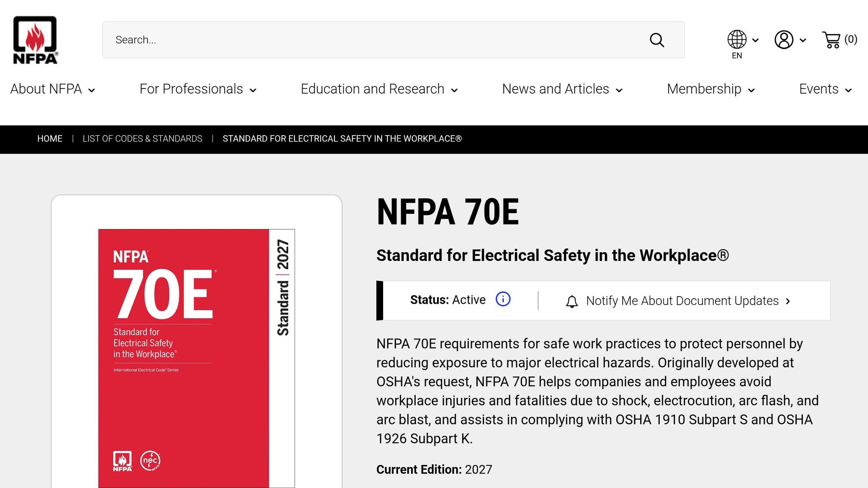Click the NFPA flame logo

pos(35,40)
